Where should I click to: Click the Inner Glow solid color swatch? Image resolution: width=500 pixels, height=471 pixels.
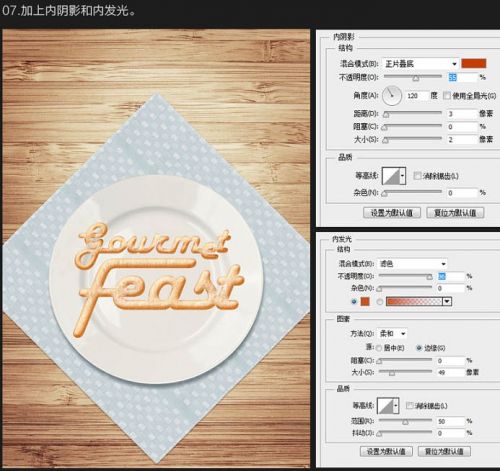(365, 301)
